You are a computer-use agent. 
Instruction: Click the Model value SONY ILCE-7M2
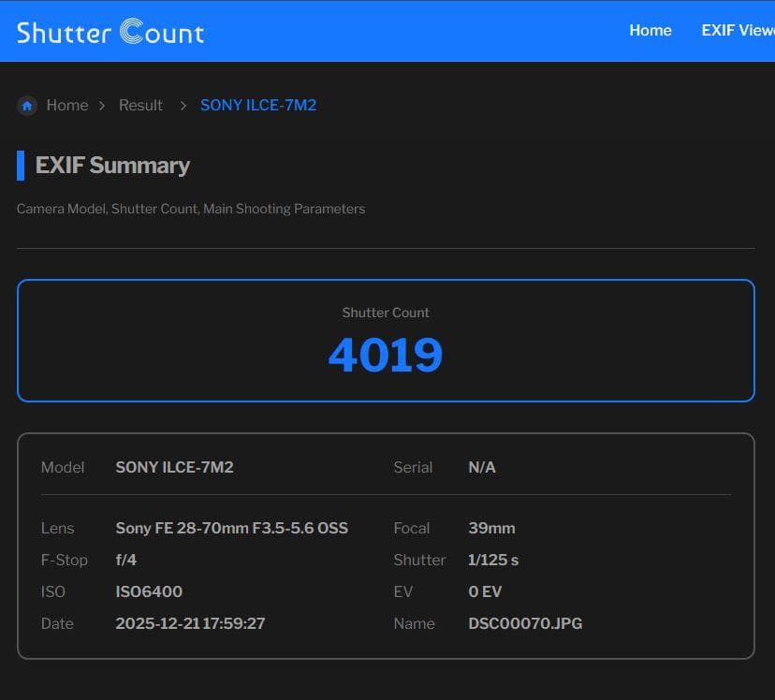click(174, 467)
